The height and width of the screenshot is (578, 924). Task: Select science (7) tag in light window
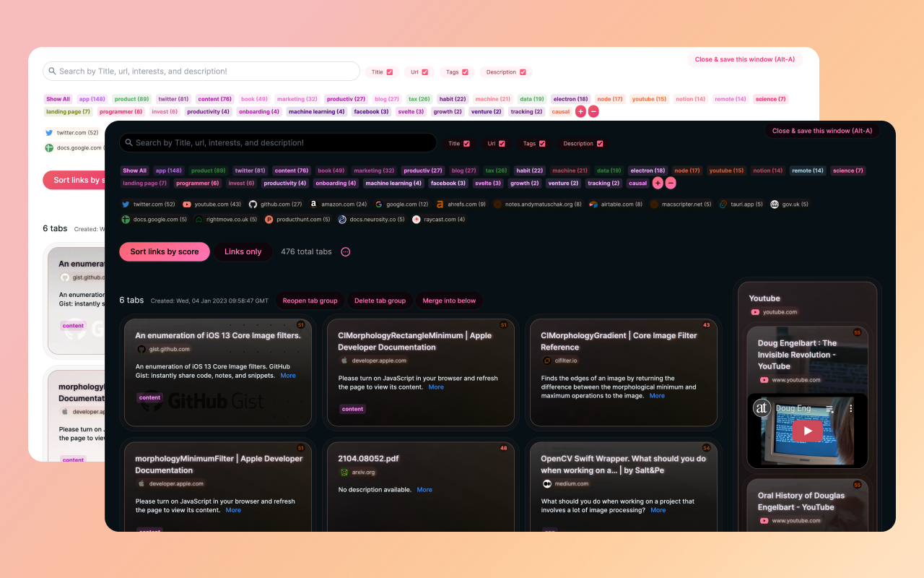(x=771, y=99)
